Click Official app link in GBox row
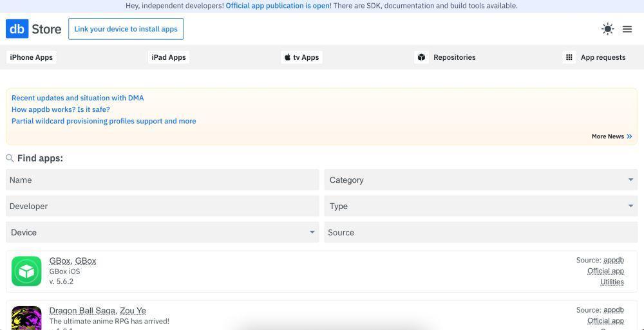Screen dimensions: 644x330 click(x=605, y=271)
